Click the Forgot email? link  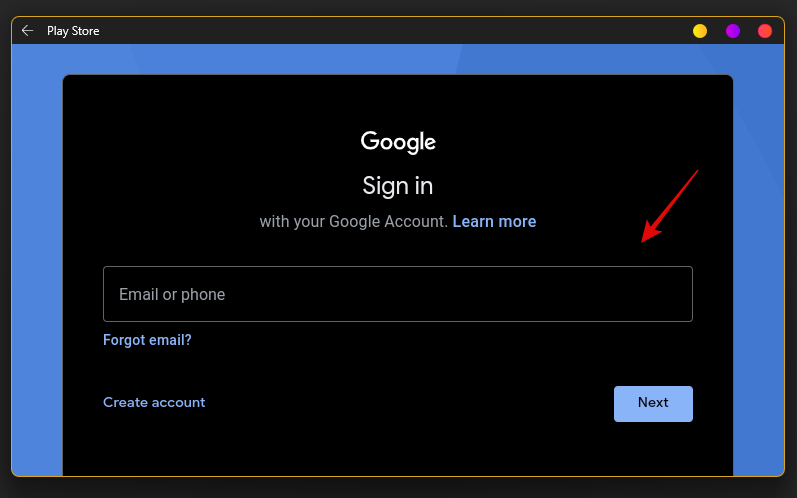pyautogui.click(x=147, y=340)
